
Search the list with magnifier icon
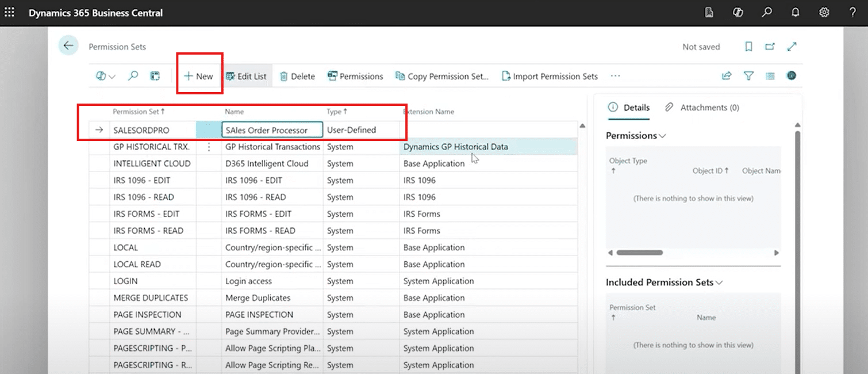[133, 76]
